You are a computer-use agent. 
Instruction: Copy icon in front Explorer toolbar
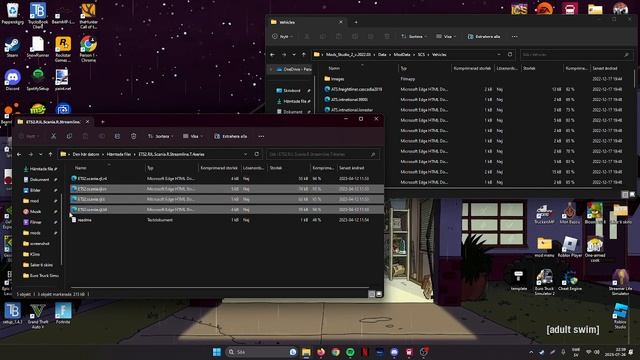tap(69, 136)
